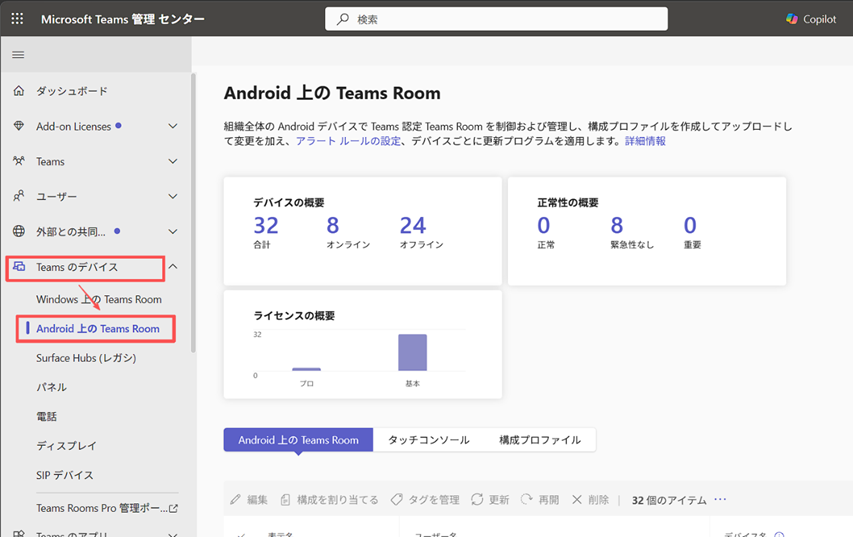This screenshot has height=537, width=853.
Task: Click the Copilot icon
Action: click(792, 19)
